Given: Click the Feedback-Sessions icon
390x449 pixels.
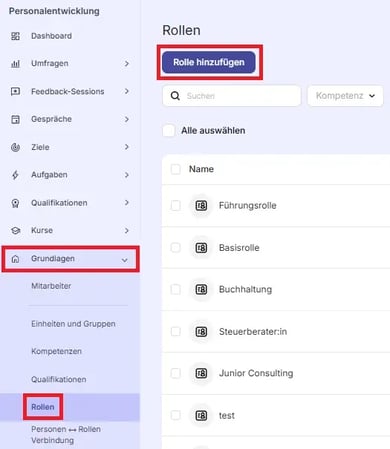Looking at the screenshot, I should [x=15, y=91].
